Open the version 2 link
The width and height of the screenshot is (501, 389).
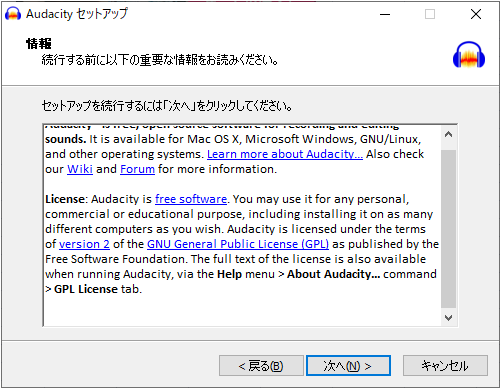tap(84, 244)
